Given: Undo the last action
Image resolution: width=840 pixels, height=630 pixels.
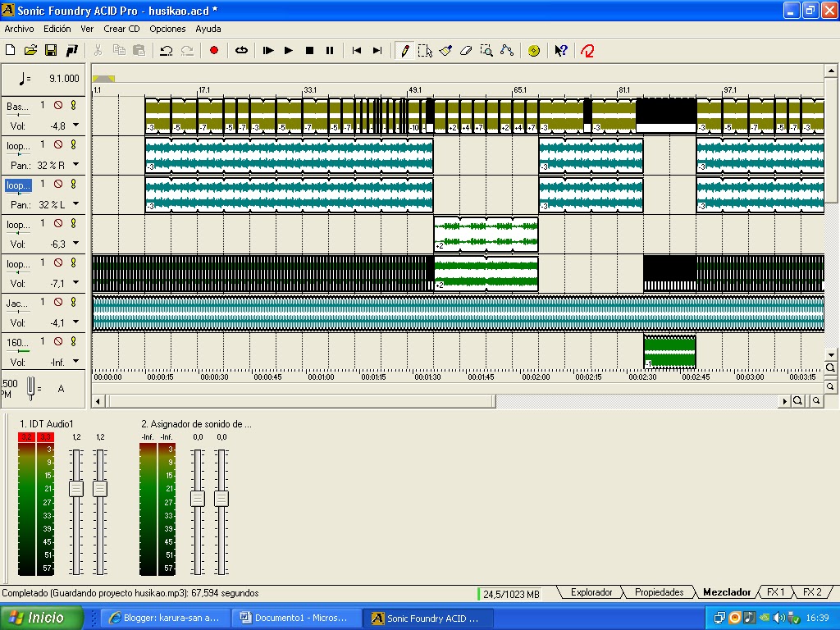Looking at the screenshot, I should pyautogui.click(x=166, y=50).
